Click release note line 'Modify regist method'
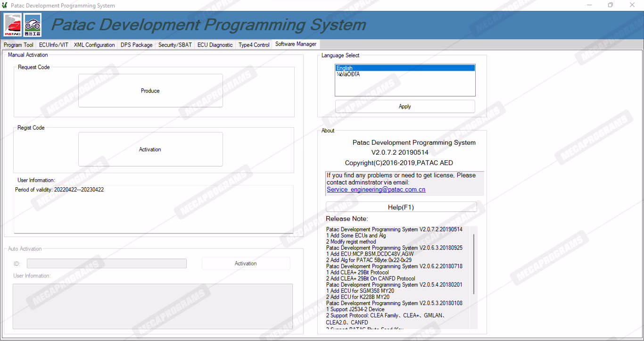This screenshot has height=341, width=644. [351, 241]
